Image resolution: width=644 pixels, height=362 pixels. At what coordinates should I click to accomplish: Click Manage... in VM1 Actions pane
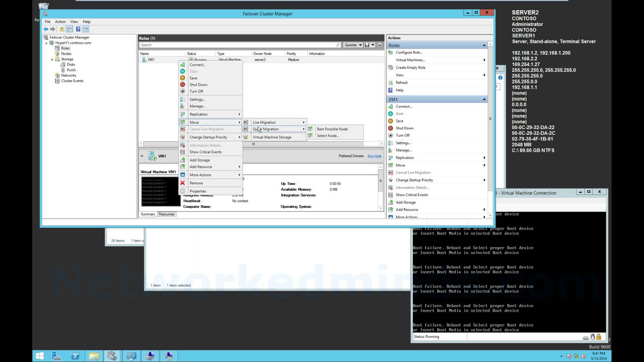click(404, 150)
